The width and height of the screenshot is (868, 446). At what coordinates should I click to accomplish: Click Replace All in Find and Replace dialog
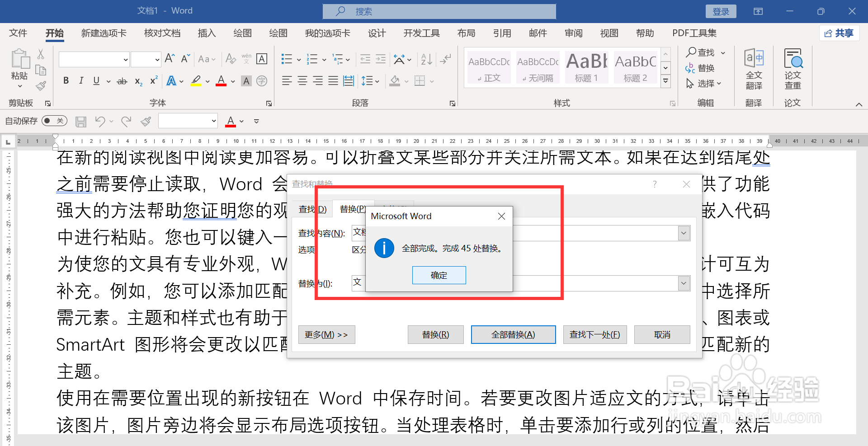coord(513,335)
